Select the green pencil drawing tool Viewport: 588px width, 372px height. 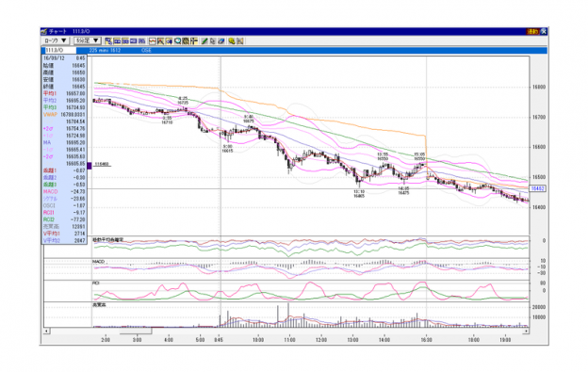tap(204, 40)
